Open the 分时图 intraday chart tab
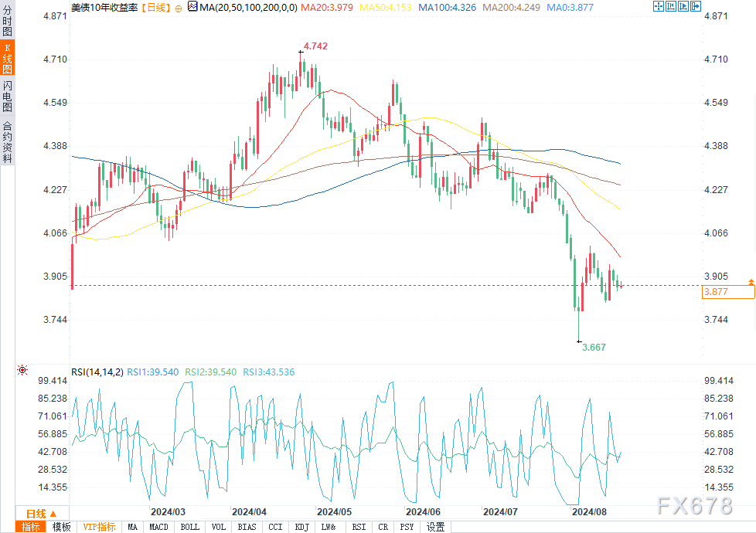This screenshot has width=756, height=533. [7, 20]
